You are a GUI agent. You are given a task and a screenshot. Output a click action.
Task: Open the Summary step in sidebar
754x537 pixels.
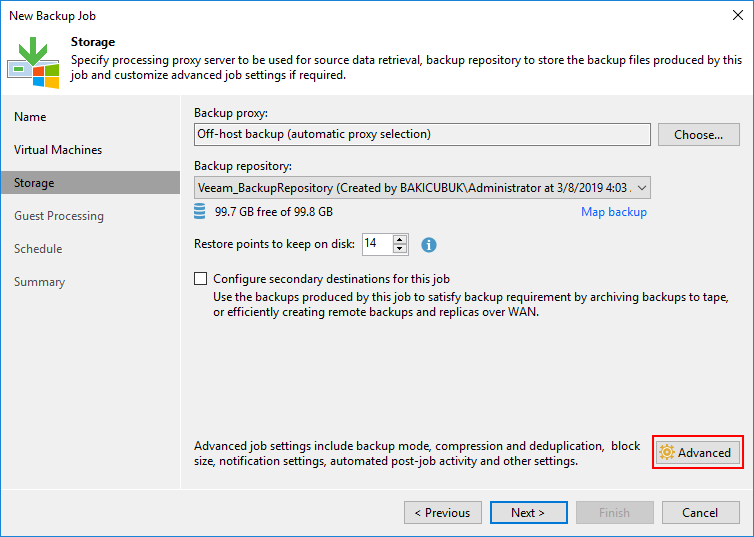39,282
